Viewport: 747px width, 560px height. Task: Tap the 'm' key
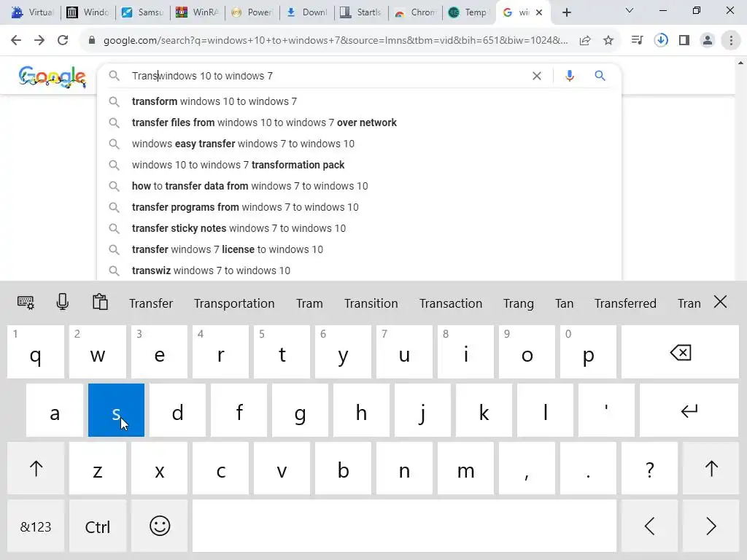point(465,468)
